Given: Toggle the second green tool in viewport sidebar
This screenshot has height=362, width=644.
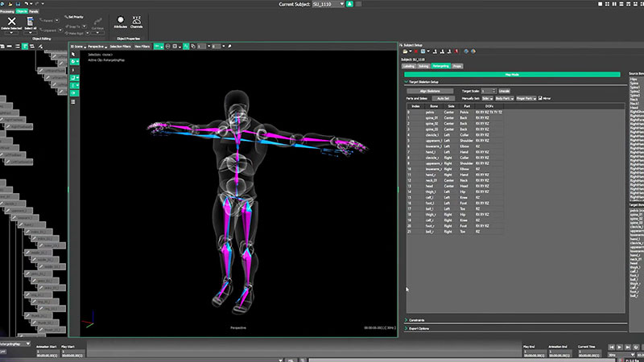Looking at the screenshot, I should pos(74,77).
